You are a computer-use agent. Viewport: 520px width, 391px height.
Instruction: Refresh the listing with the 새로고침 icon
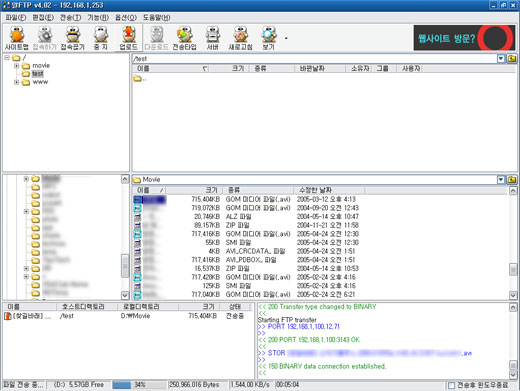(240, 38)
